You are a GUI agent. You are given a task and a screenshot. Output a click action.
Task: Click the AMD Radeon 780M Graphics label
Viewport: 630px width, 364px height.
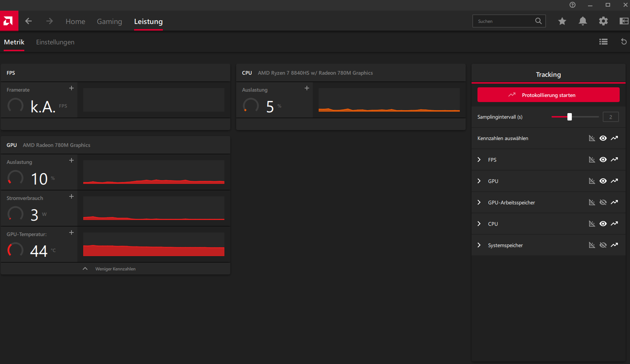click(x=56, y=145)
